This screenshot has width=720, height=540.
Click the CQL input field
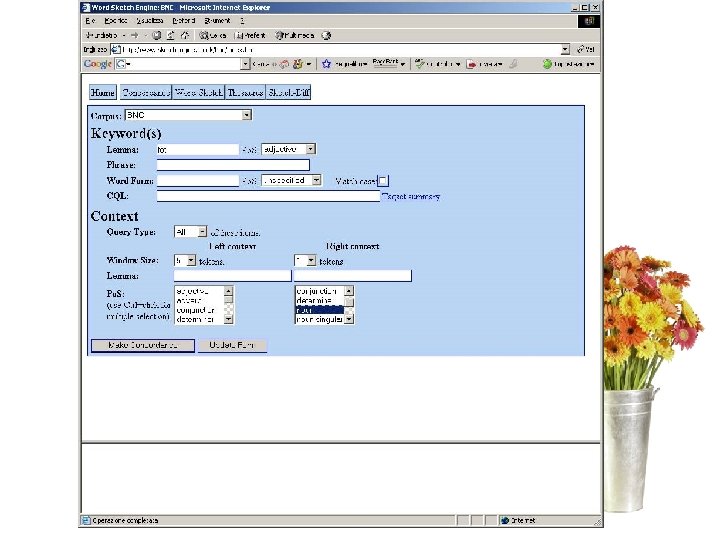tap(269, 196)
